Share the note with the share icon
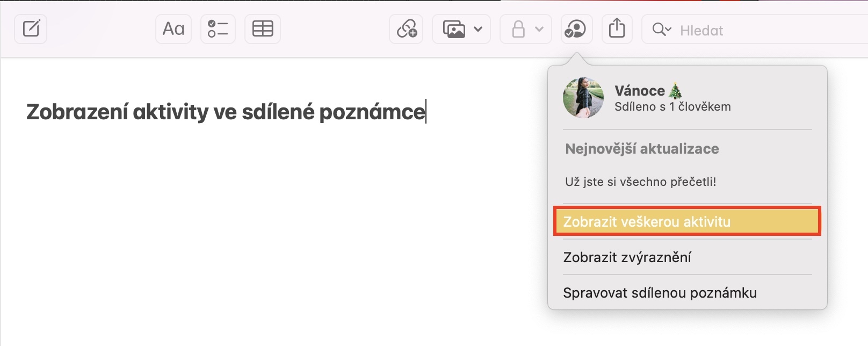 [x=617, y=28]
